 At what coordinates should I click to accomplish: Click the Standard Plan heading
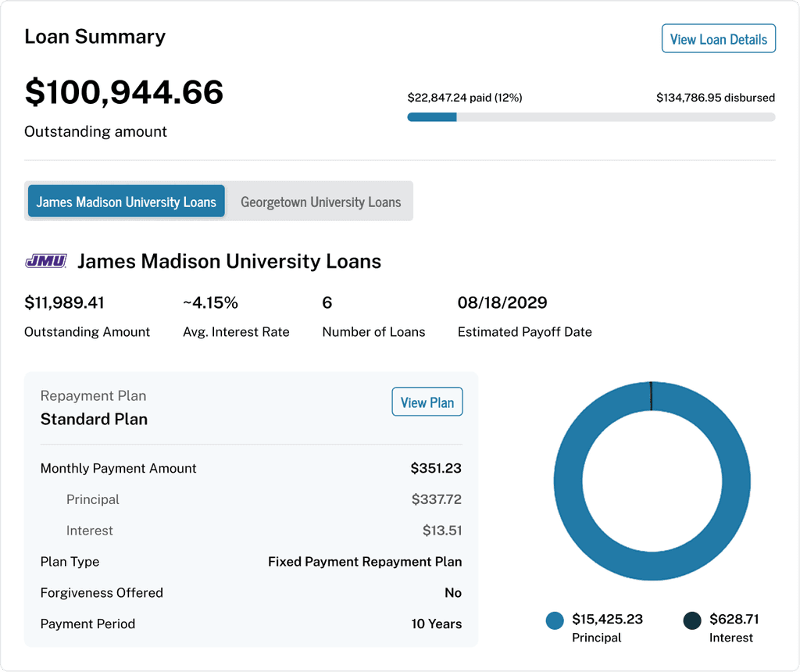click(x=94, y=419)
